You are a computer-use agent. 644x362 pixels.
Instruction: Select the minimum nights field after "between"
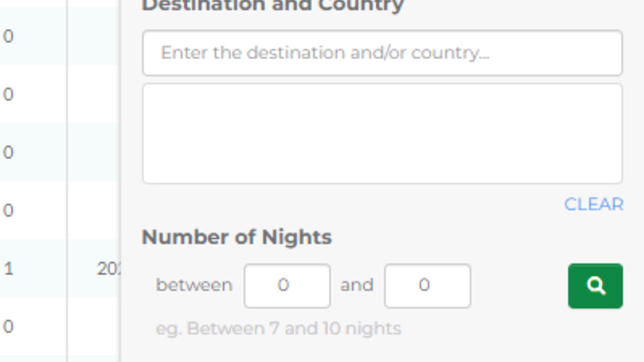287,286
